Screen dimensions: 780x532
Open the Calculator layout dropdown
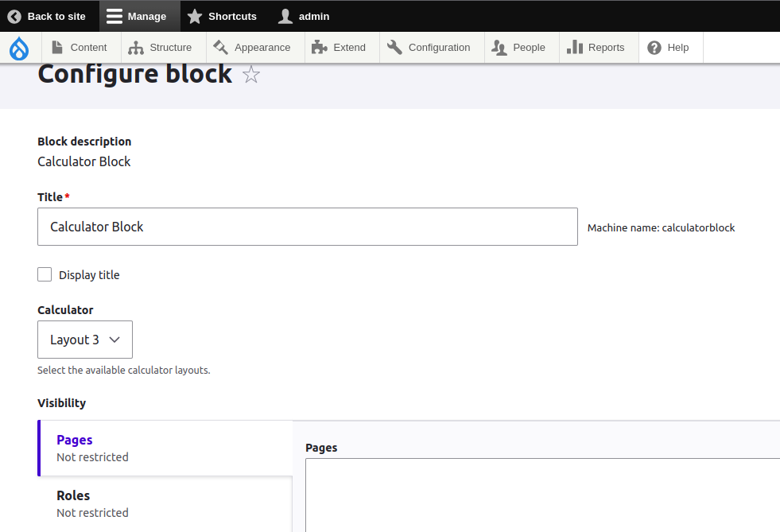click(x=84, y=340)
